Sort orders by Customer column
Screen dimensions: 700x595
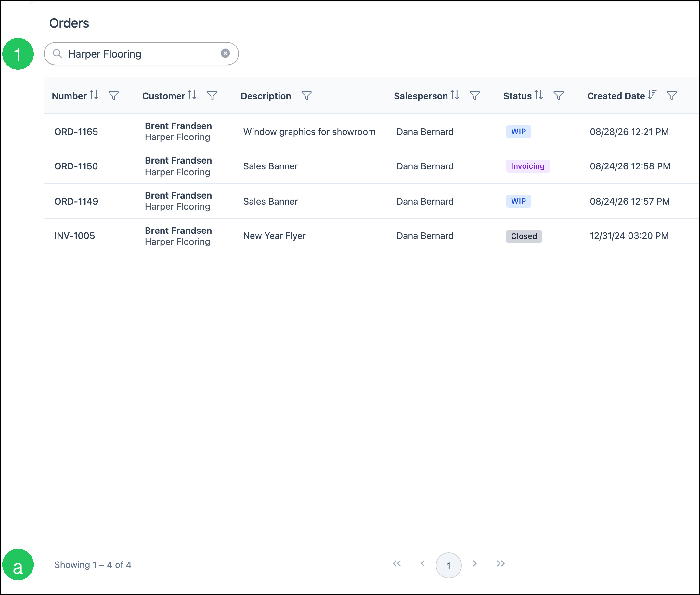click(x=192, y=95)
